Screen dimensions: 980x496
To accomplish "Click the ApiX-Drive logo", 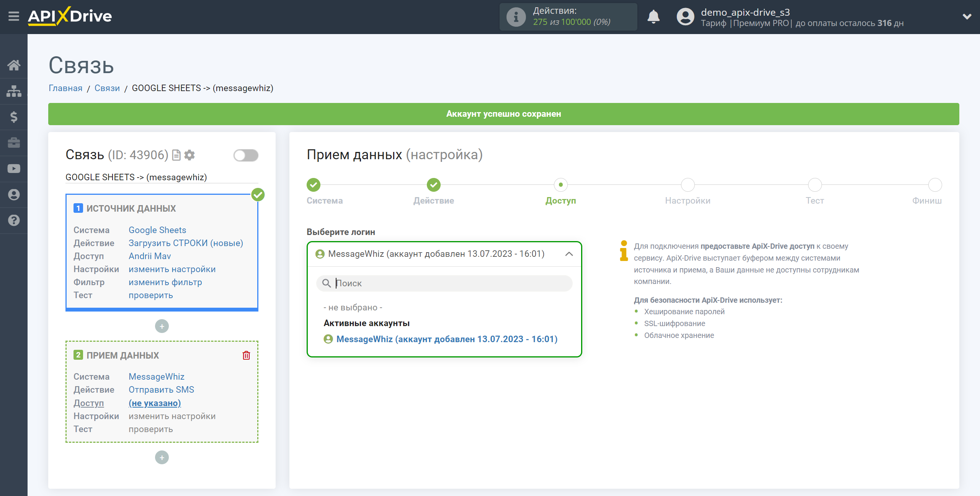I will coord(70,16).
